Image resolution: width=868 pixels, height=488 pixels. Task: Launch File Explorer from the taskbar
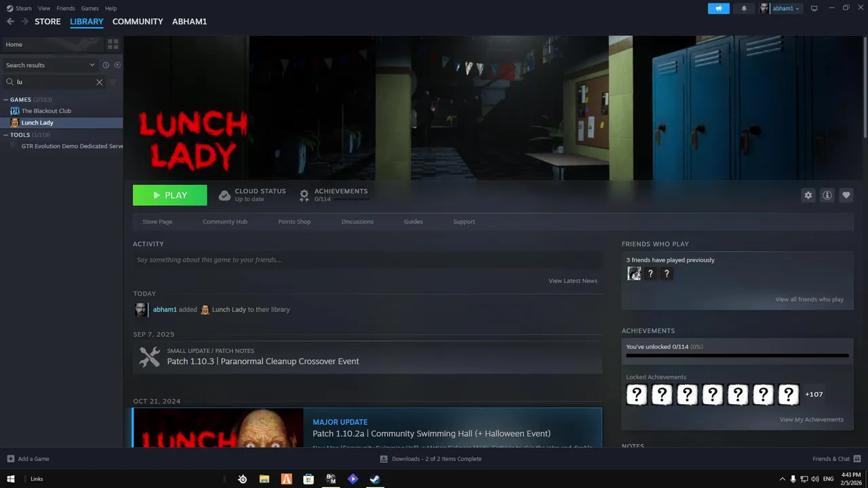point(264,479)
